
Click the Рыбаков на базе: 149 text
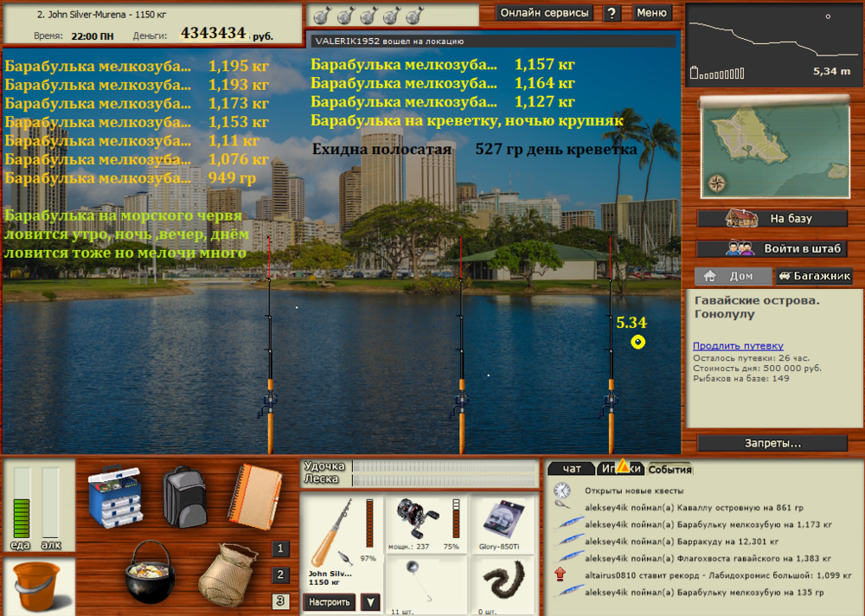click(741, 379)
